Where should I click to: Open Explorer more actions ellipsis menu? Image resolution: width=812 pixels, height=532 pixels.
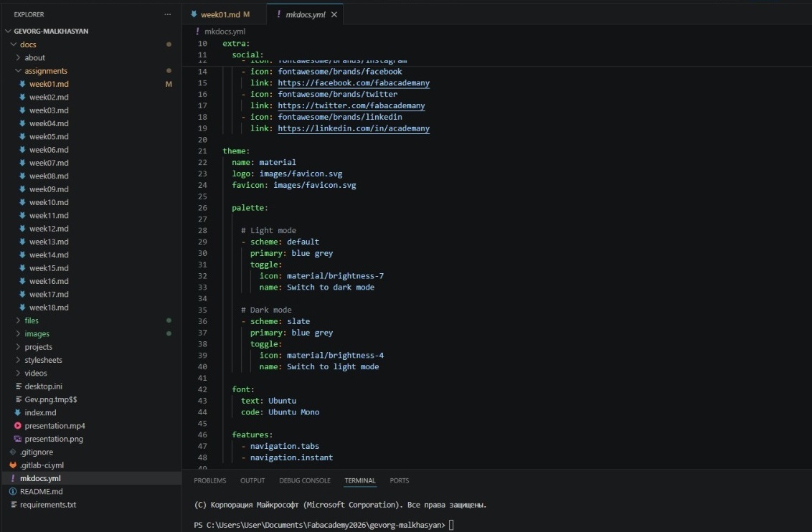pos(167,14)
